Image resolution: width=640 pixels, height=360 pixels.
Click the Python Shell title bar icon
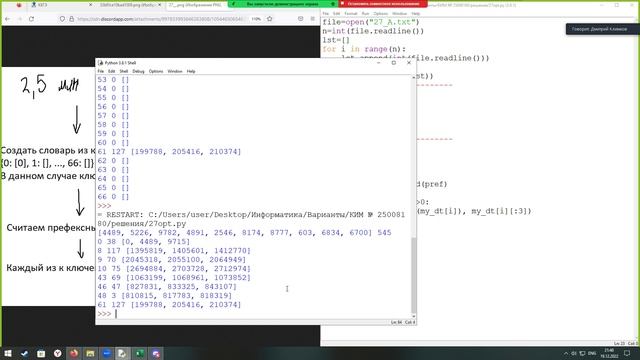click(100, 63)
